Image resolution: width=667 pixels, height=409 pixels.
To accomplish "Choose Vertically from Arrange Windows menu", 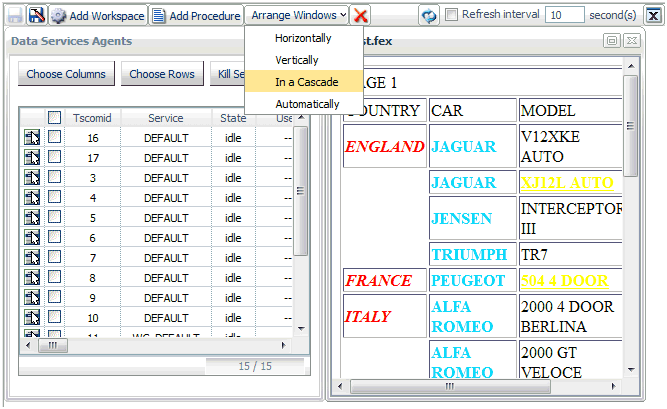I will (304, 60).
